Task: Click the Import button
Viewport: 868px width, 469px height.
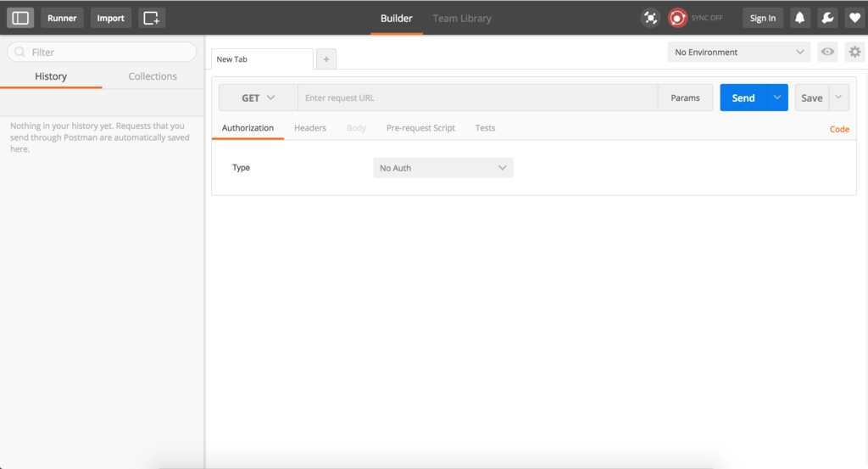Action: point(111,18)
